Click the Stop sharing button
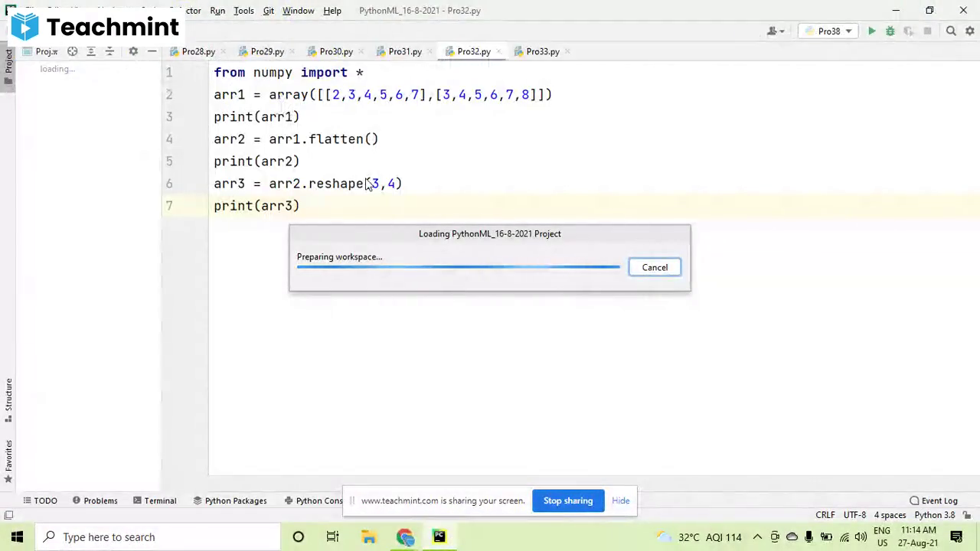The image size is (980, 551). 568,500
